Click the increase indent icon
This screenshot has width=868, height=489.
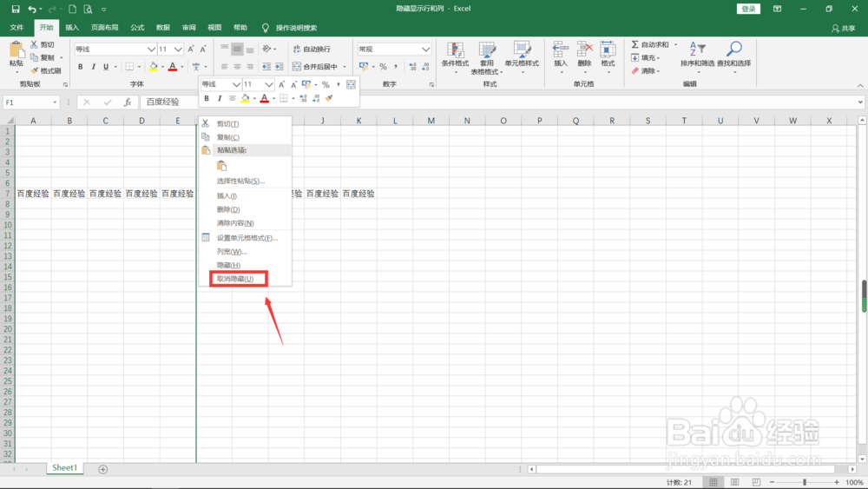pyautogui.click(x=279, y=67)
